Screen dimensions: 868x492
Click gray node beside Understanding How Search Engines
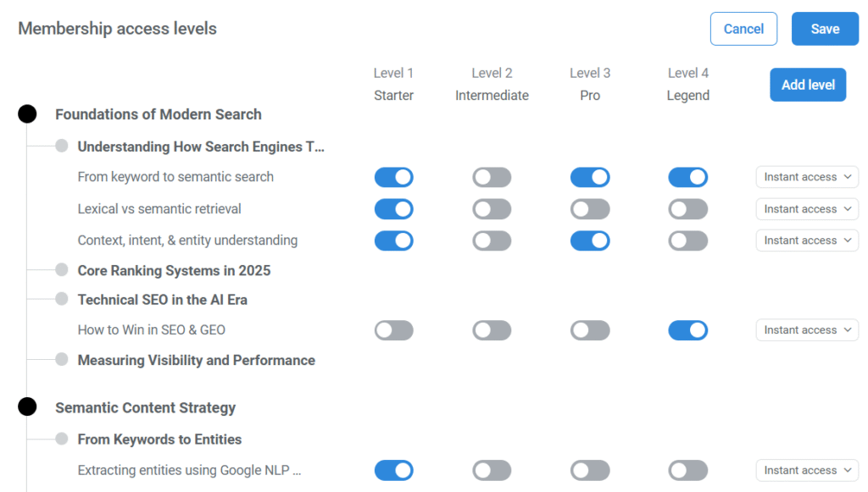coord(62,146)
